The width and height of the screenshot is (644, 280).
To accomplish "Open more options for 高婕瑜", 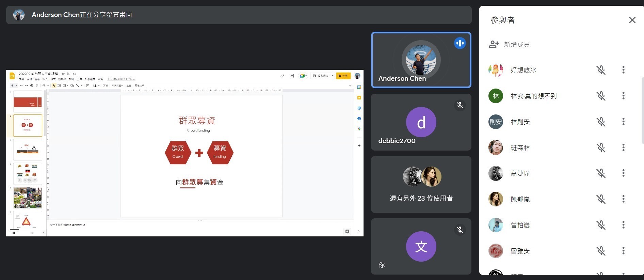I will click(x=623, y=173).
